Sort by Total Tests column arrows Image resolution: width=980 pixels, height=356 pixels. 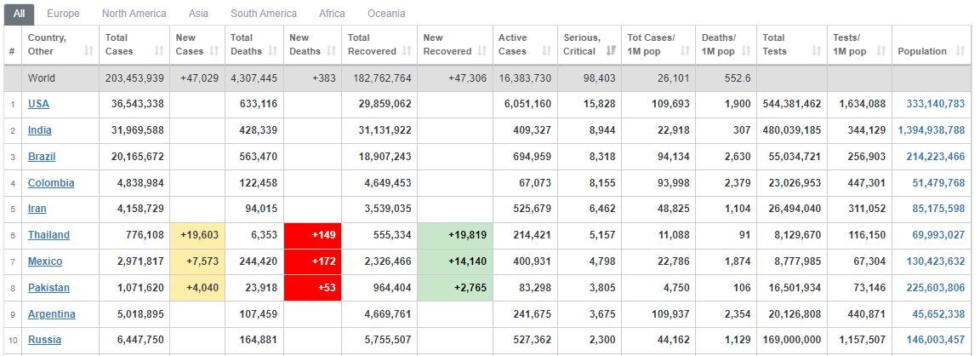click(817, 51)
